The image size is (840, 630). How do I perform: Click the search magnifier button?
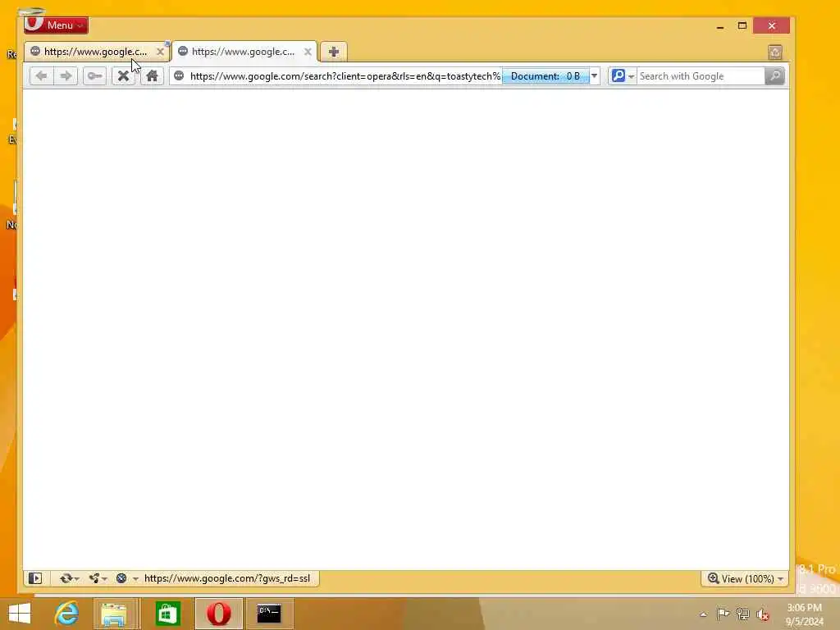(x=774, y=76)
